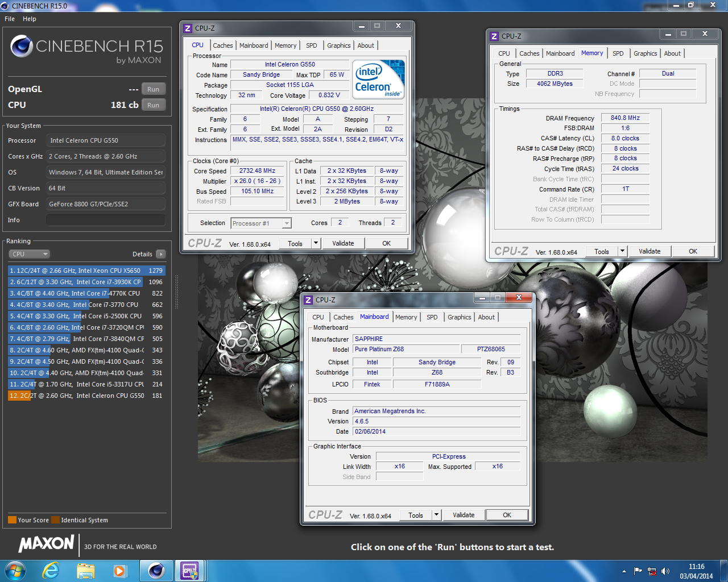Click OK in the Mainboard window
The height and width of the screenshot is (582, 728).
(x=507, y=515)
